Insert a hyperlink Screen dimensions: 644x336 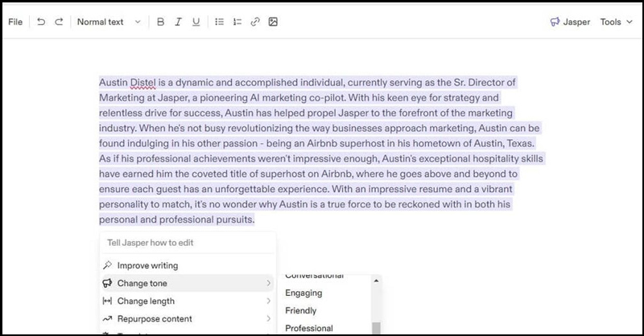coord(255,22)
